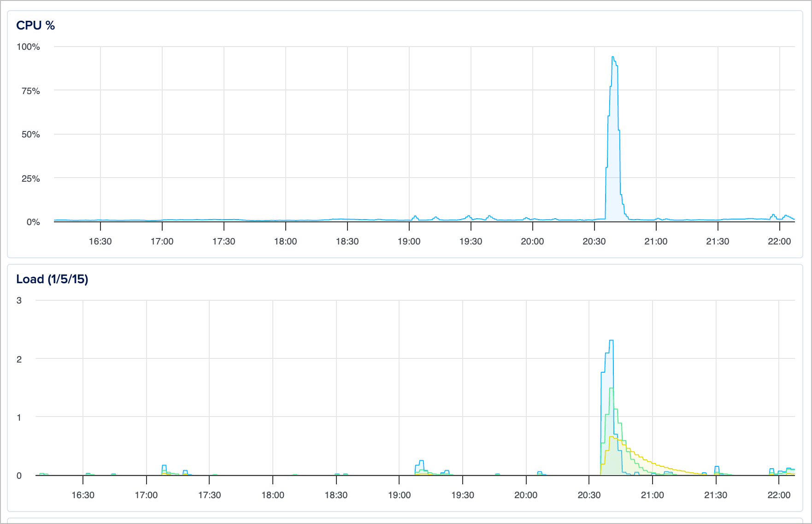
Task: Click the peak of the CPU spike
Action: [x=612, y=57]
